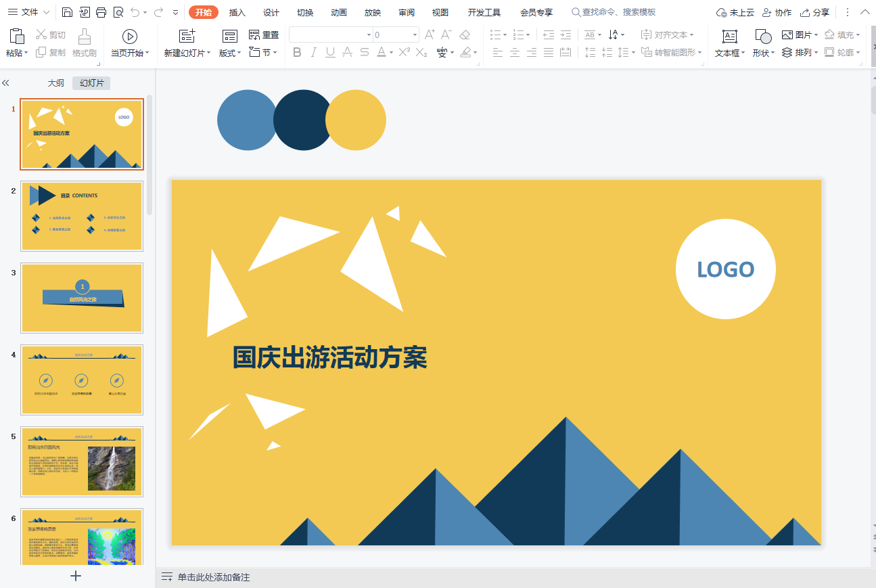Select the Format Painter (格式刷) brush
The image size is (876, 588).
click(x=84, y=37)
